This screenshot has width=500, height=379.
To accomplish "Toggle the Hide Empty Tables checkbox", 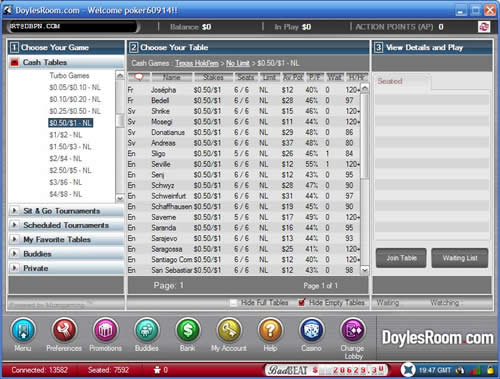I will click(x=302, y=302).
